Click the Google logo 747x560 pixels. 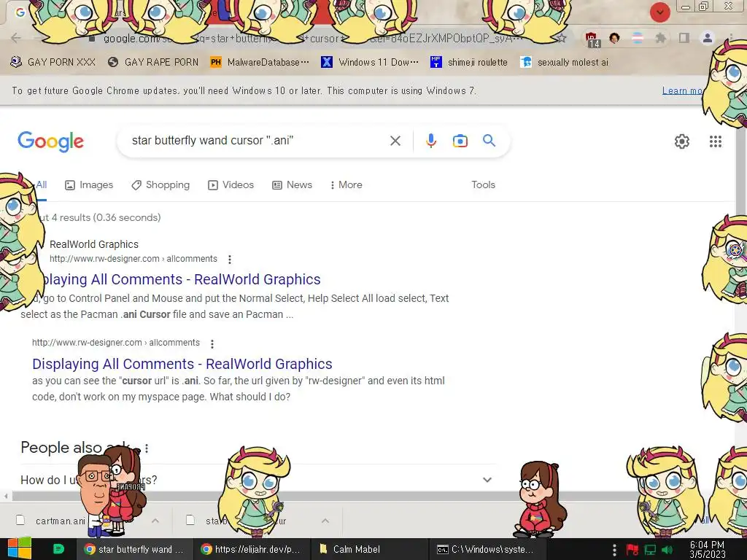pos(51,141)
